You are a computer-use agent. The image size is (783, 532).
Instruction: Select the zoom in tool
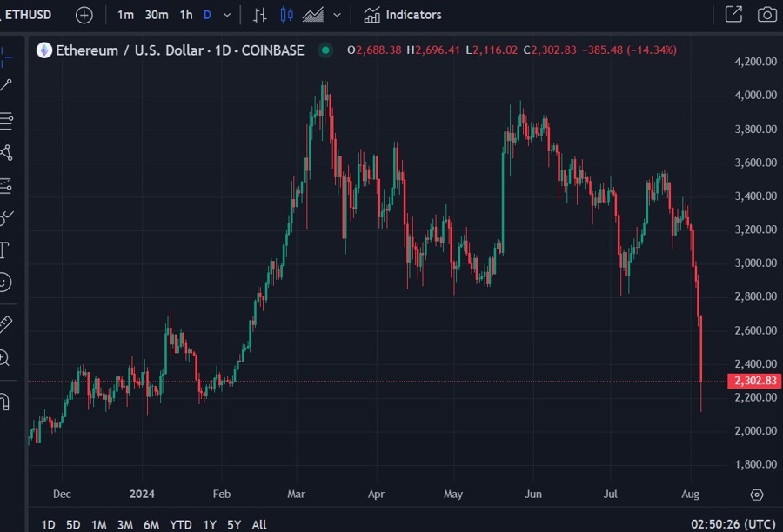(4, 358)
